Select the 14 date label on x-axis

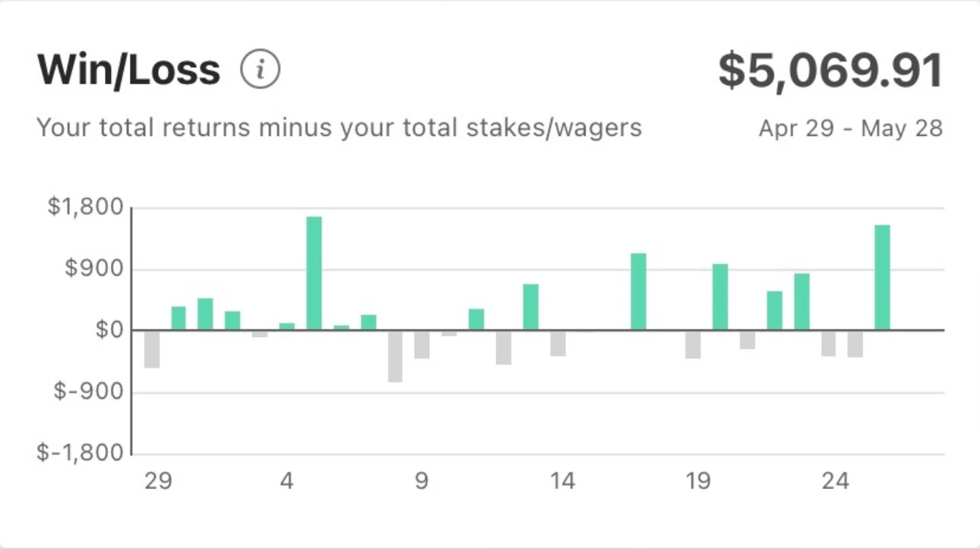[x=563, y=481]
